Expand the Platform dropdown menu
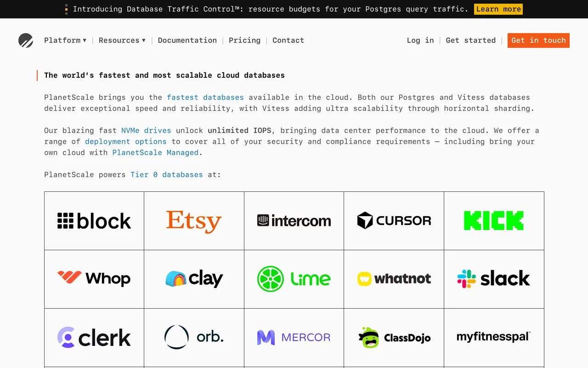Image resolution: width=588 pixels, height=368 pixels. (65, 40)
